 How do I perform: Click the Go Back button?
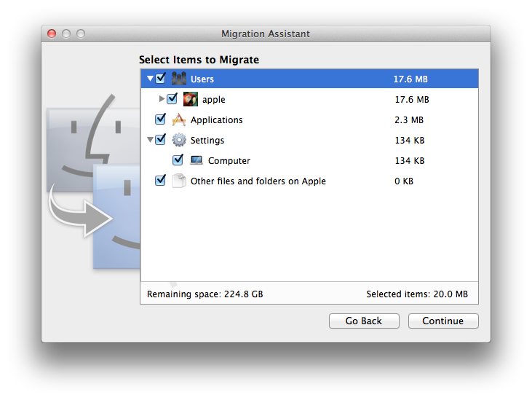364,321
